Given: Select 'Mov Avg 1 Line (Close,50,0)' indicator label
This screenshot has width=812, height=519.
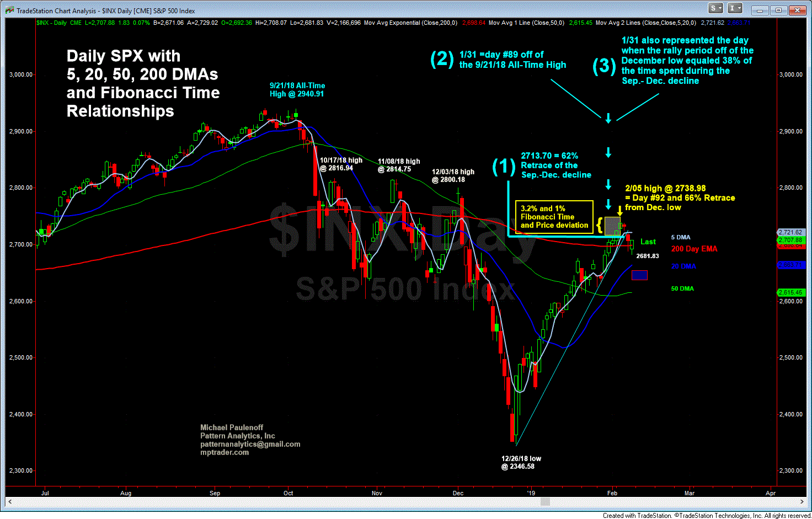Looking at the screenshot, I should [527, 23].
